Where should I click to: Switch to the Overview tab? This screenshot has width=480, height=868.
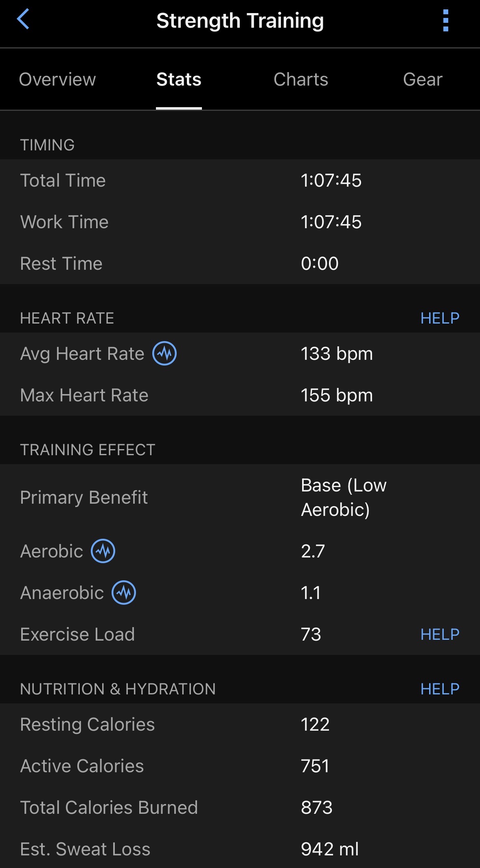tap(57, 79)
